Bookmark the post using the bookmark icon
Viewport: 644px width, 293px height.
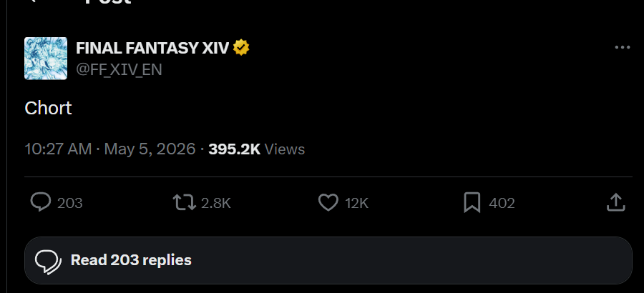pyautogui.click(x=472, y=203)
